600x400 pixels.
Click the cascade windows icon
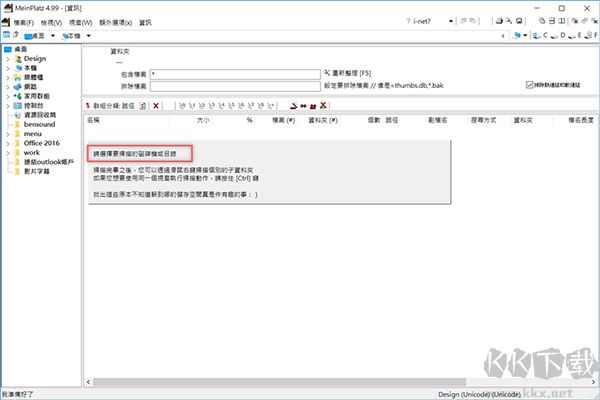(x=542, y=21)
